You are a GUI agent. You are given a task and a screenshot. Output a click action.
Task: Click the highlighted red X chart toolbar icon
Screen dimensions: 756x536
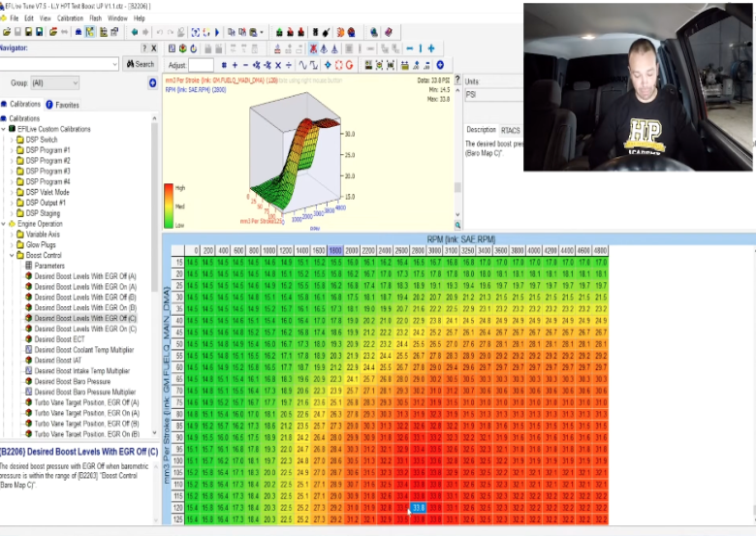tap(313, 48)
